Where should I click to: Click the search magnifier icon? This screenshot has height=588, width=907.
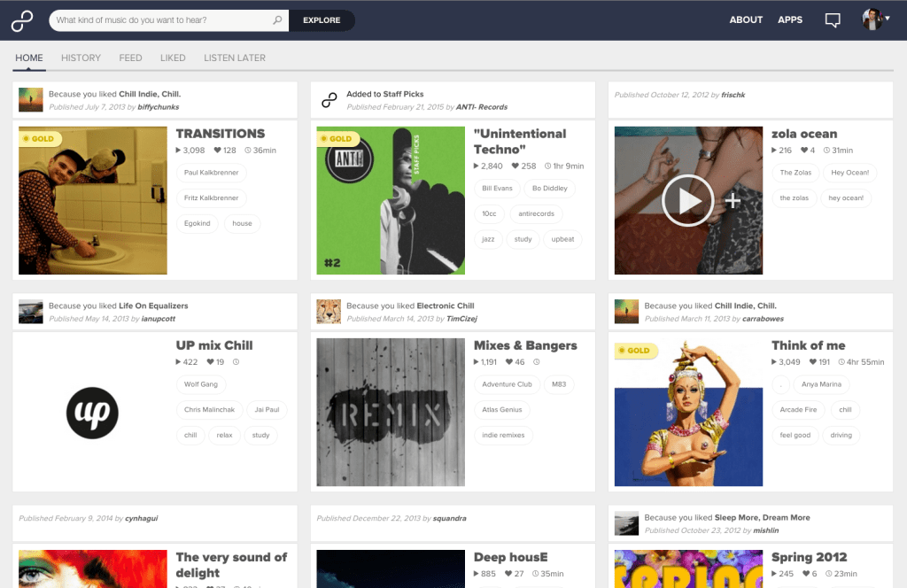277,20
